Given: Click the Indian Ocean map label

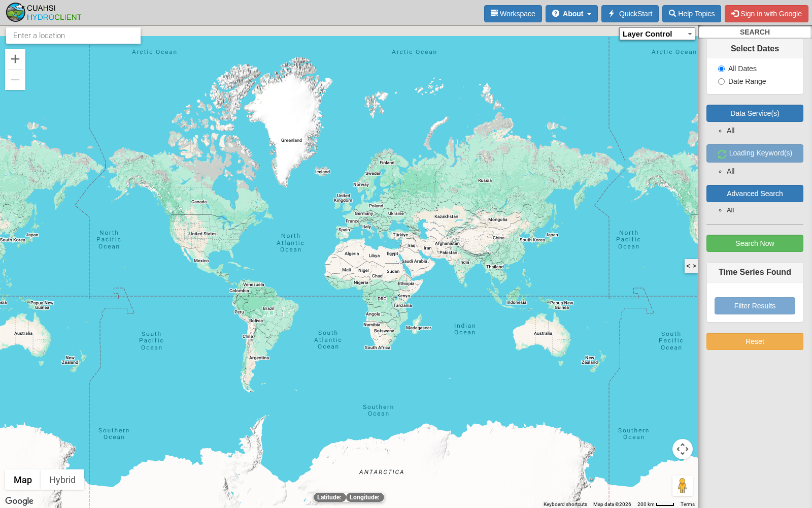Looking at the screenshot, I should point(465,329).
